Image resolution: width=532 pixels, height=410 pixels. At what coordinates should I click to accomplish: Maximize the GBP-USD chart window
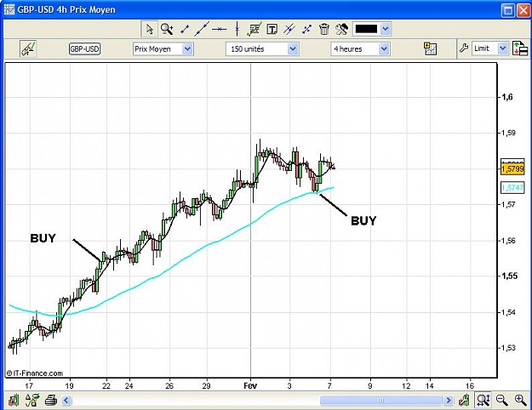click(508, 10)
